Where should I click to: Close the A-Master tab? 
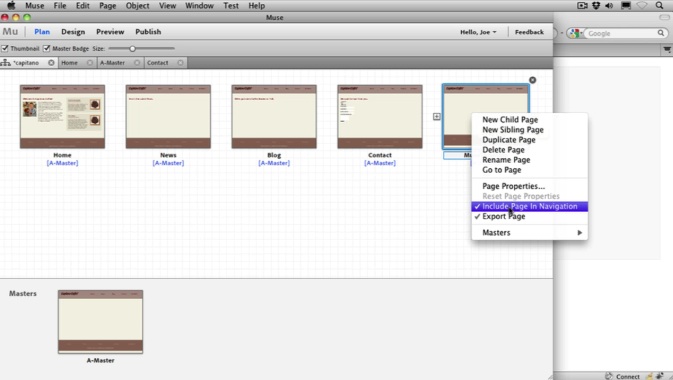pyautogui.click(x=137, y=63)
